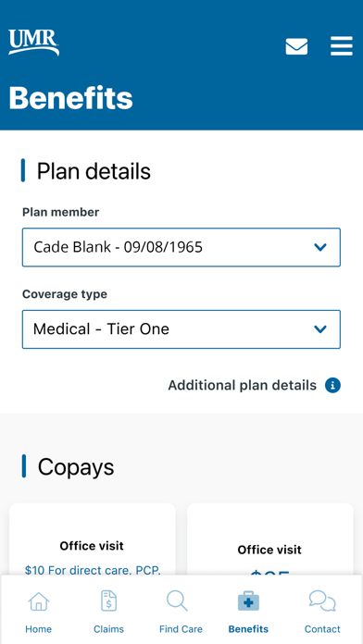Open the messages envelope icon
Image resolution: width=363 pixels, height=644 pixels.
[x=296, y=46]
